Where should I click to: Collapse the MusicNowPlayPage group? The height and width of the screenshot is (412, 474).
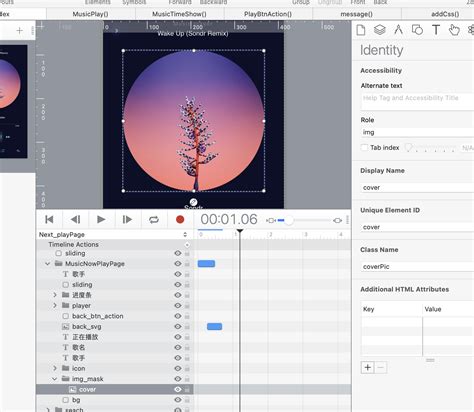[48, 264]
